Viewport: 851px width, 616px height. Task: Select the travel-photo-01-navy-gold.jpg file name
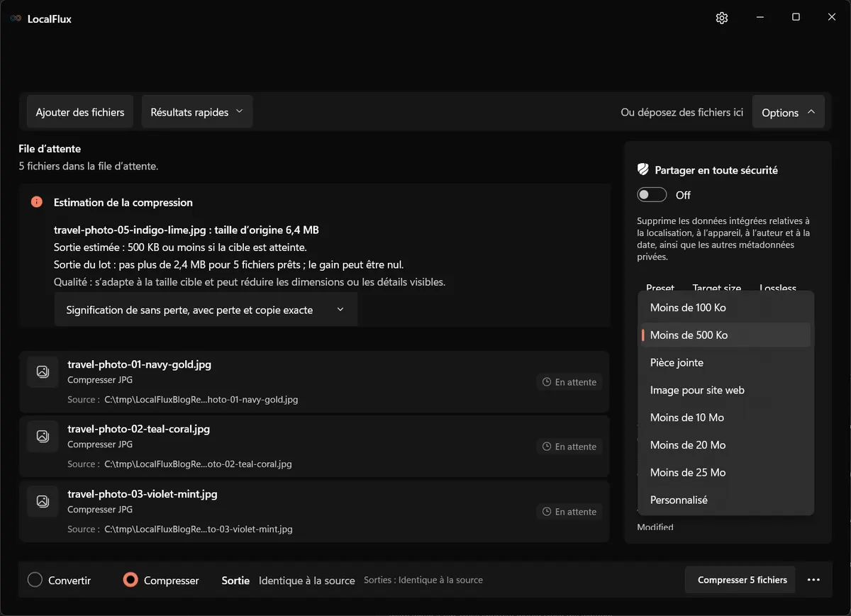pos(139,364)
